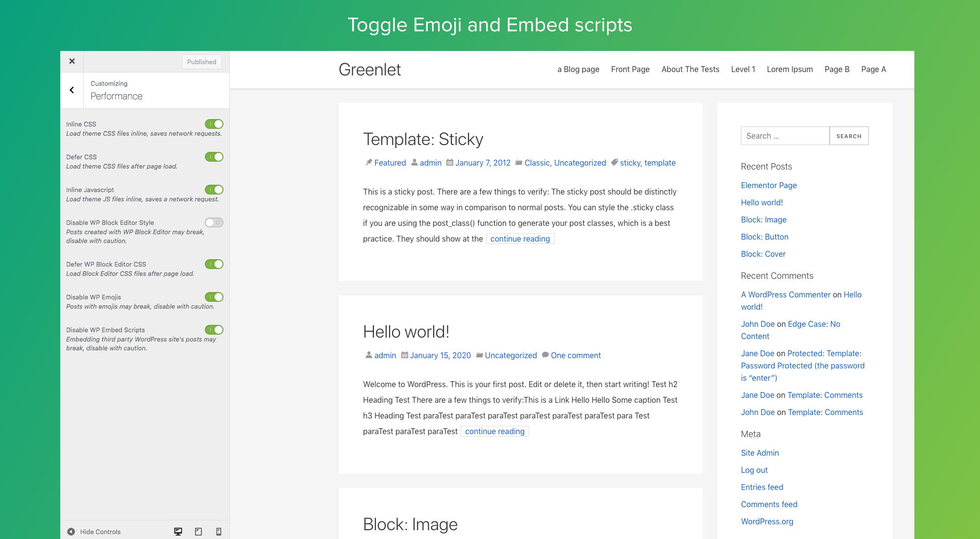
Task: Toggle the Inline Javascript switch
Action: pos(214,190)
